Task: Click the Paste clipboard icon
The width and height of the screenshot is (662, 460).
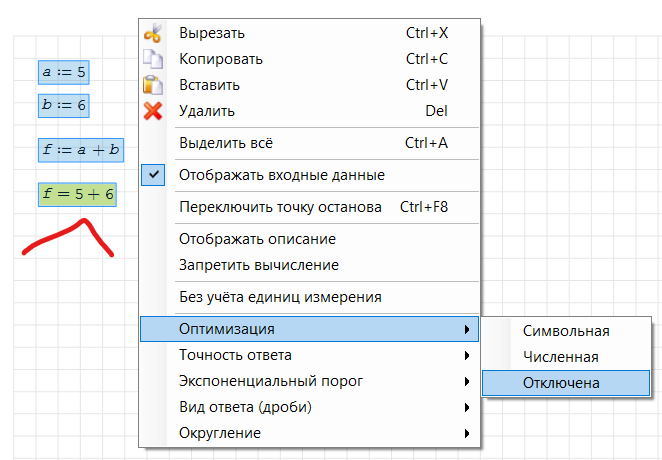Action: pos(152,85)
